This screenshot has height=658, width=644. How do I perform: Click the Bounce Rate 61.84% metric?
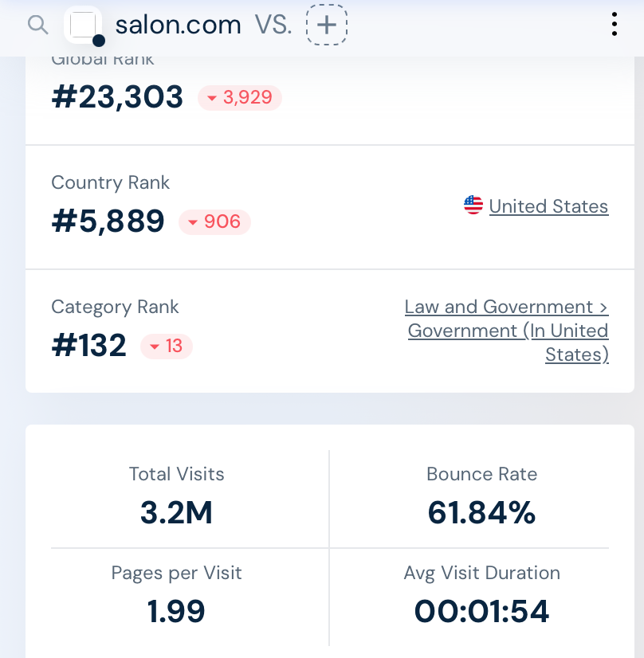pyautogui.click(x=481, y=513)
